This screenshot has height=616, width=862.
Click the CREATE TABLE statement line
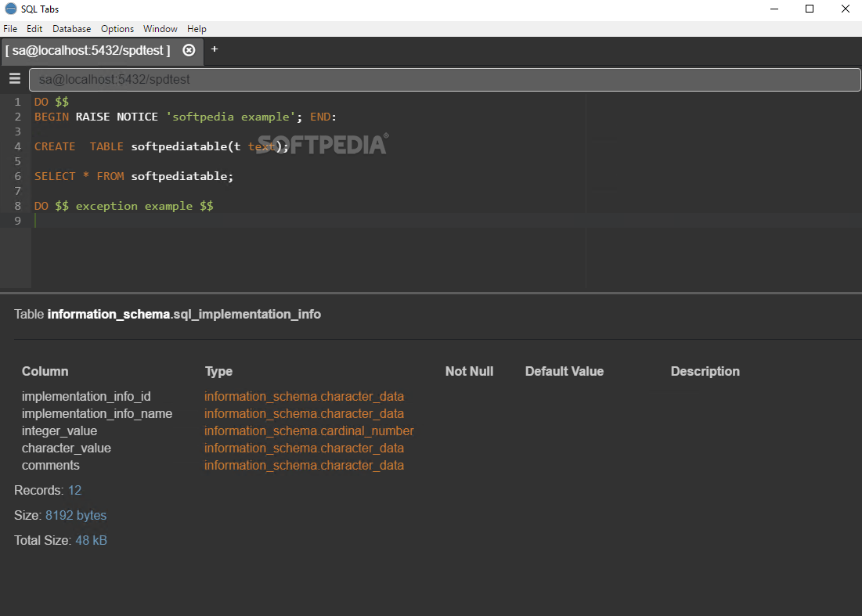click(161, 146)
